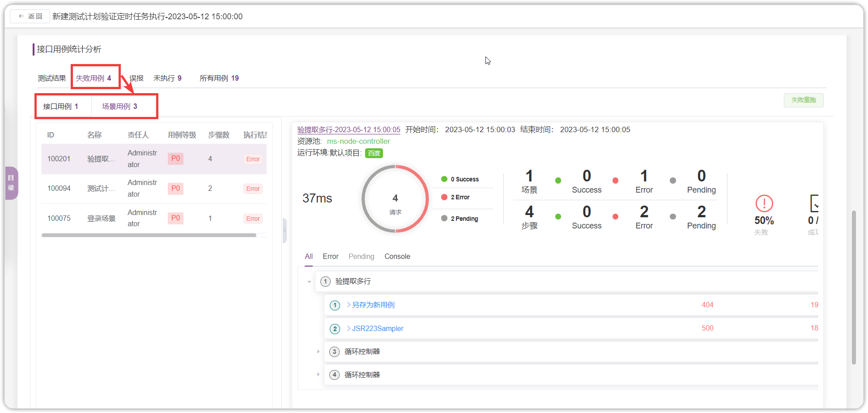Click the 名称 column header
The height and width of the screenshot is (413, 868).
(x=94, y=135)
